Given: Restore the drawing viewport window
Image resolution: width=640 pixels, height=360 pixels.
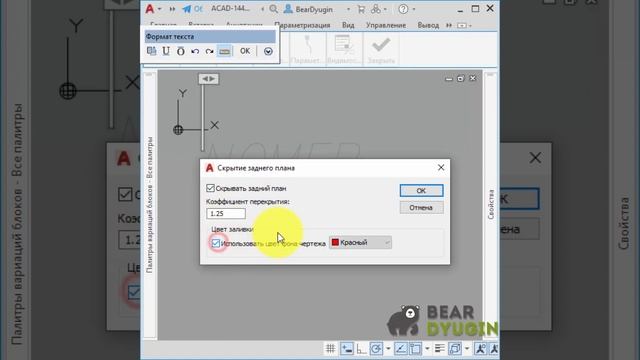Looking at the screenshot, I should 461,78.
